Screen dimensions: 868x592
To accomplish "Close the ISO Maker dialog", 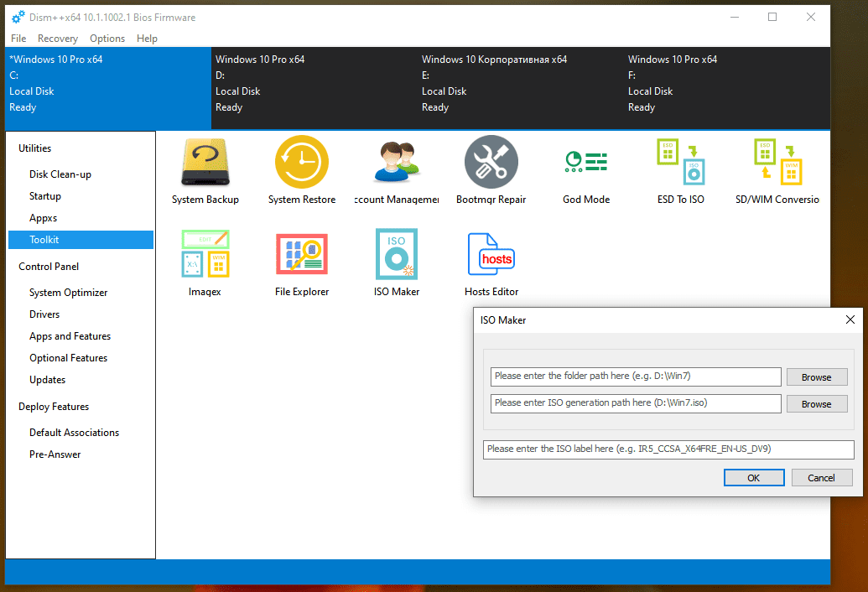I will [x=850, y=319].
